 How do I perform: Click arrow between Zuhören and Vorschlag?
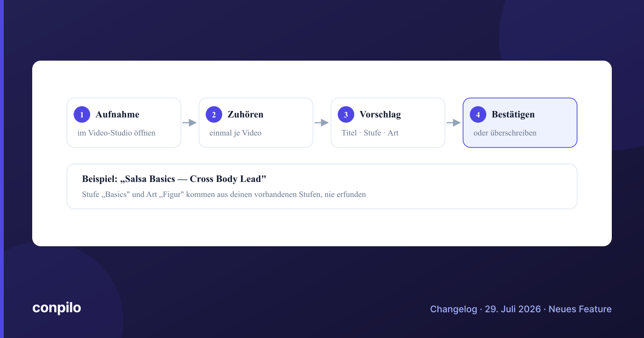[322, 123]
